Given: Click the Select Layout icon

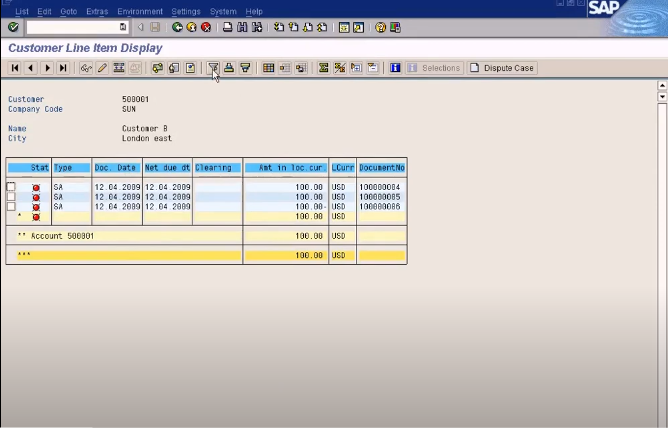Looking at the screenshot, I should [x=285, y=68].
